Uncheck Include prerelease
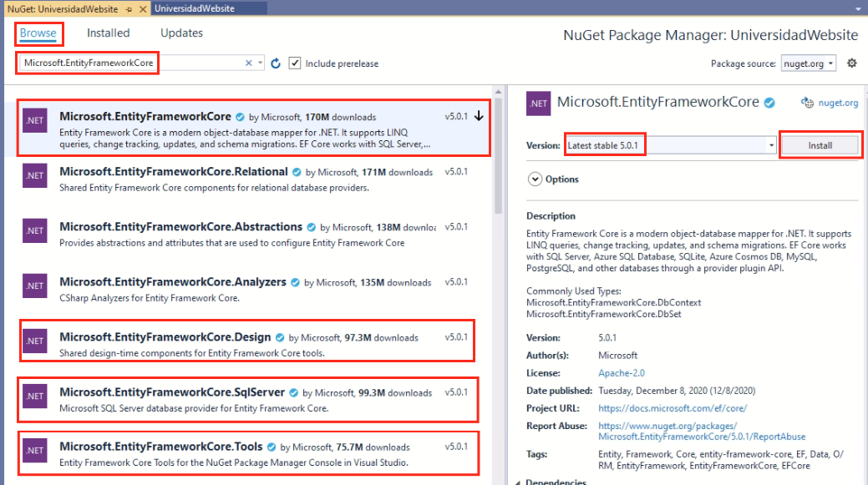This screenshot has width=868, height=485. (295, 63)
